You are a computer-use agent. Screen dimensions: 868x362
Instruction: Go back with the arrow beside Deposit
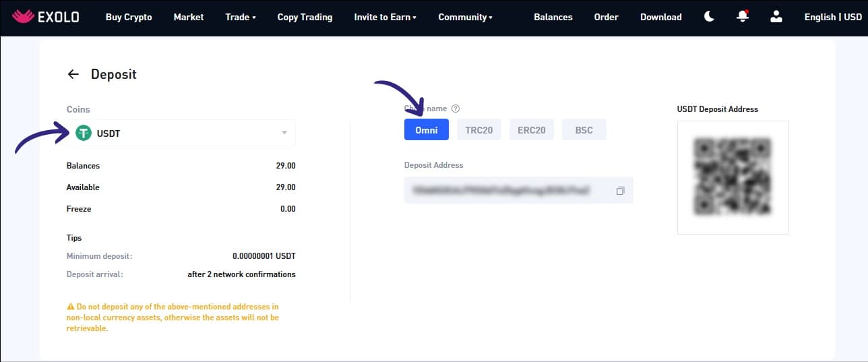pyautogui.click(x=73, y=74)
